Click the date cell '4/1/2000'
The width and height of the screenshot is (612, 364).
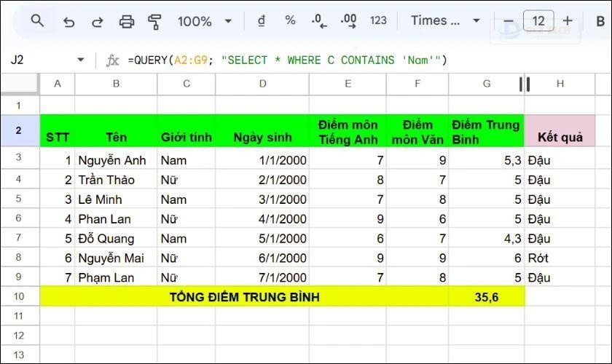tap(262, 218)
